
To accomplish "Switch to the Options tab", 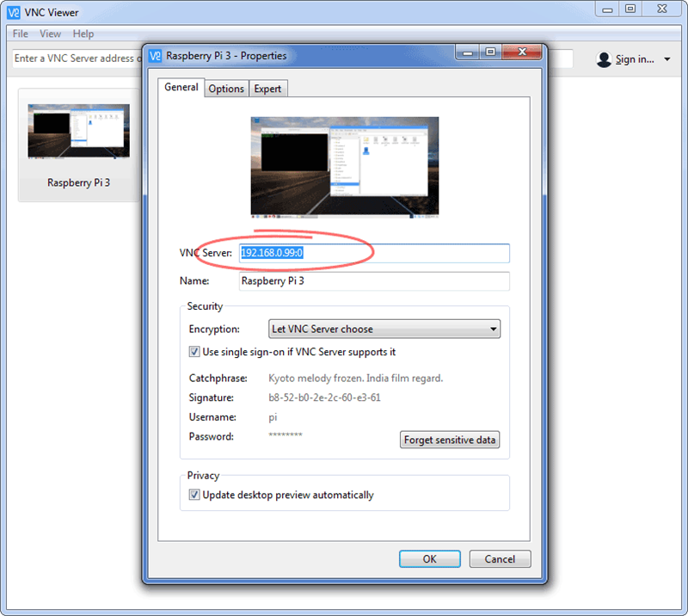I will click(x=226, y=89).
